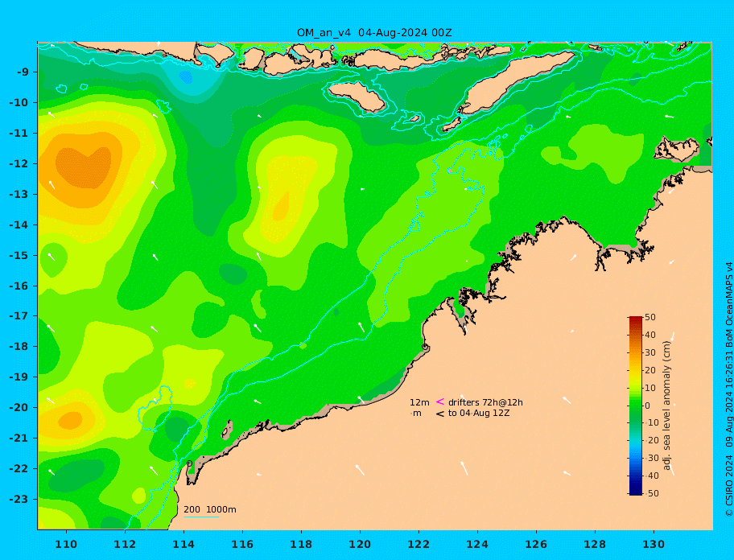Click the longitude axis label 114
This screenshot has width=734, height=560.
coord(183,544)
